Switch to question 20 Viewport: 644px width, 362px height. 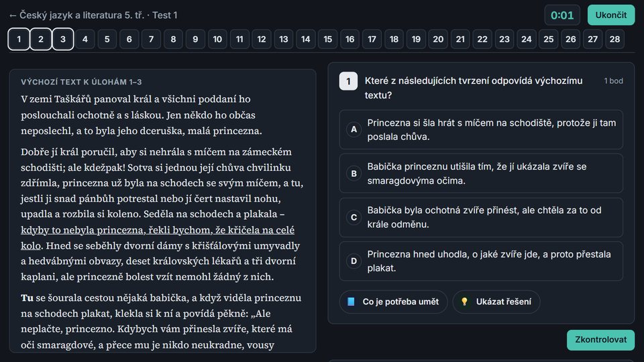438,40
